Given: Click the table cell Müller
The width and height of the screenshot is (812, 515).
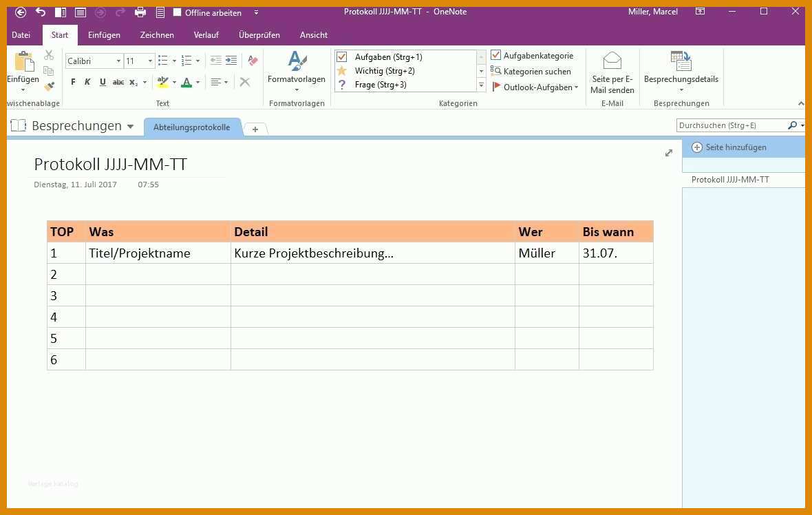Looking at the screenshot, I should [537, 253].
